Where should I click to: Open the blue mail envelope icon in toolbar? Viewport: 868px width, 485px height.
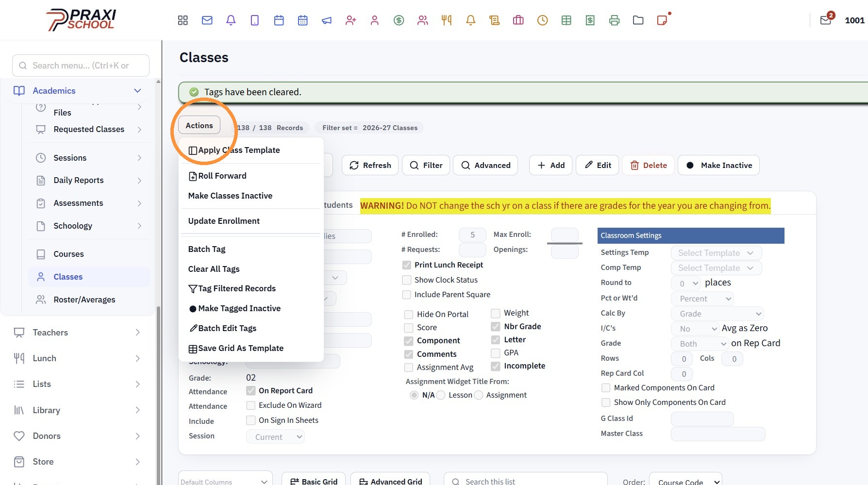pos(207,20)
